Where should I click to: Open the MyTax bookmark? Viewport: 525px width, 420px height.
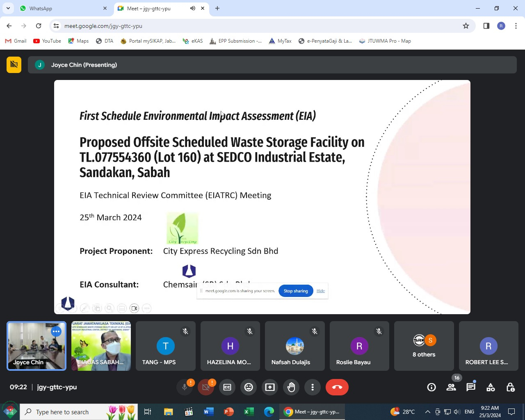click(x=280, y=41)
